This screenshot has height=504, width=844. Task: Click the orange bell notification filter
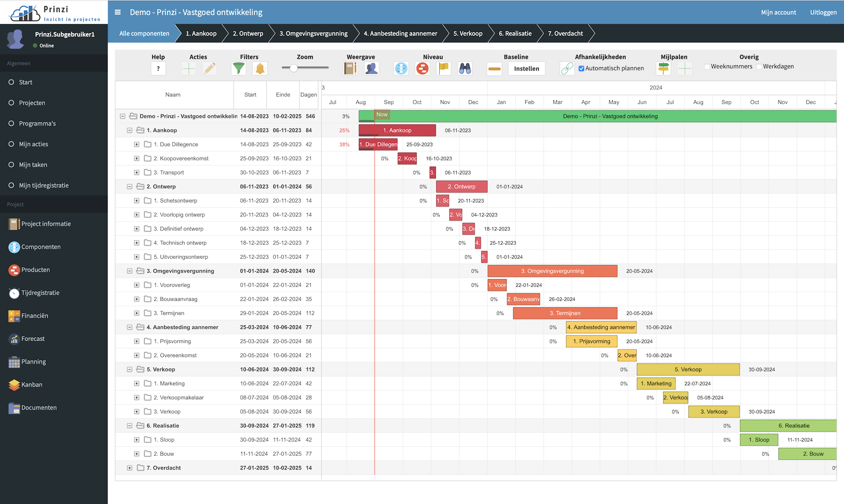click(x=260, y=68)
